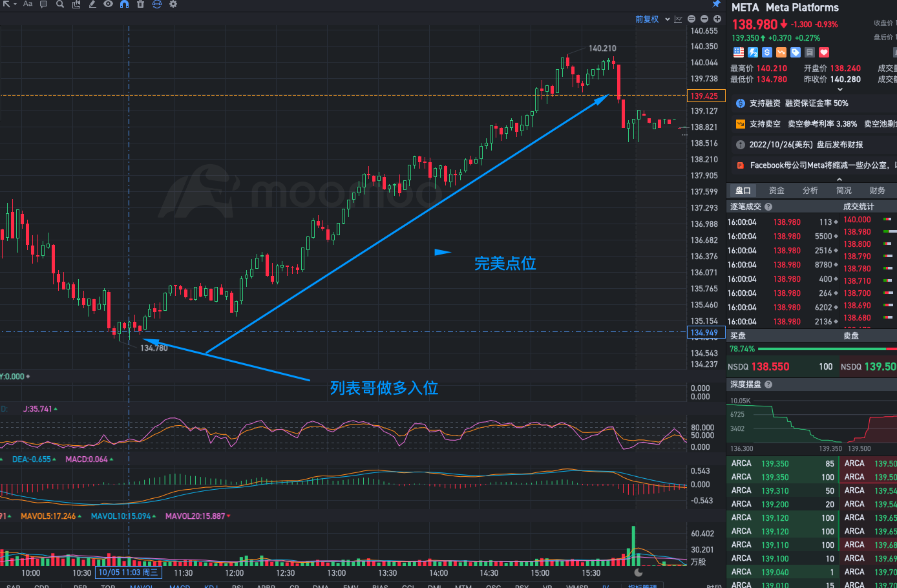Screen dimensions: 897x588
Task: Select the NSDQ 138.550 bid quote
Action: [782, 366]
